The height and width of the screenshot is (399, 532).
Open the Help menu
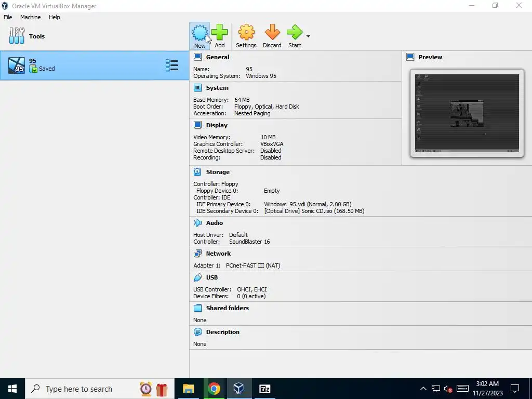pyautogui.click(x=54, y=17)
